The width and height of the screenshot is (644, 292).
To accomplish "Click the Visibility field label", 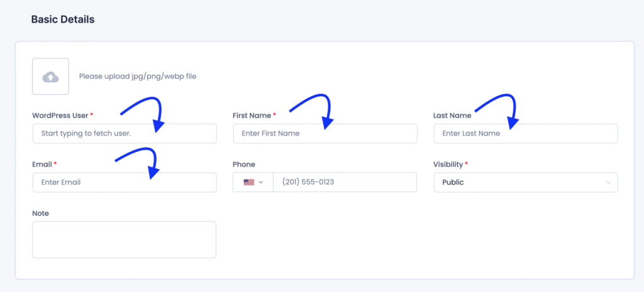I will pyautogui.click(x=448, y=165).
